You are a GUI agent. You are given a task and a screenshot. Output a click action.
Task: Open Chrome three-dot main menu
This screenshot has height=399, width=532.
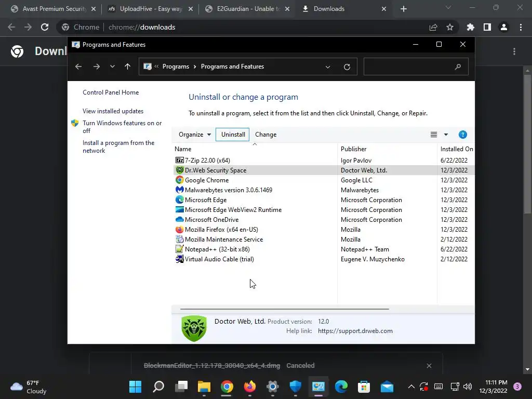click(x=521, y=27)
